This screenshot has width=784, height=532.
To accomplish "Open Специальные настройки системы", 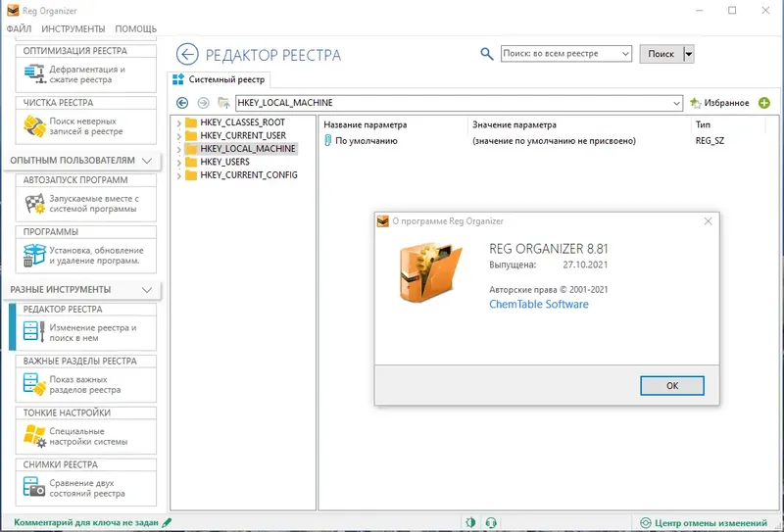I will click(86, 437).
